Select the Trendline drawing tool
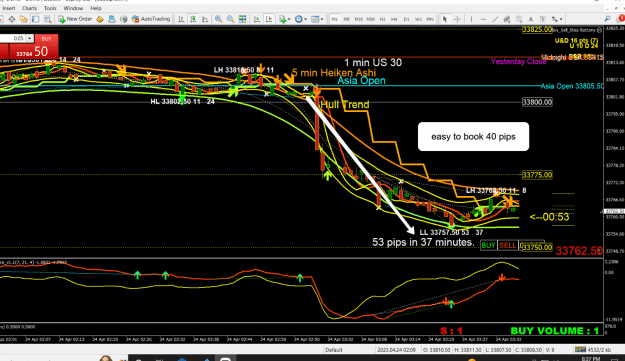This screenshot has height=361, width=625. click(x=495, y=19)
